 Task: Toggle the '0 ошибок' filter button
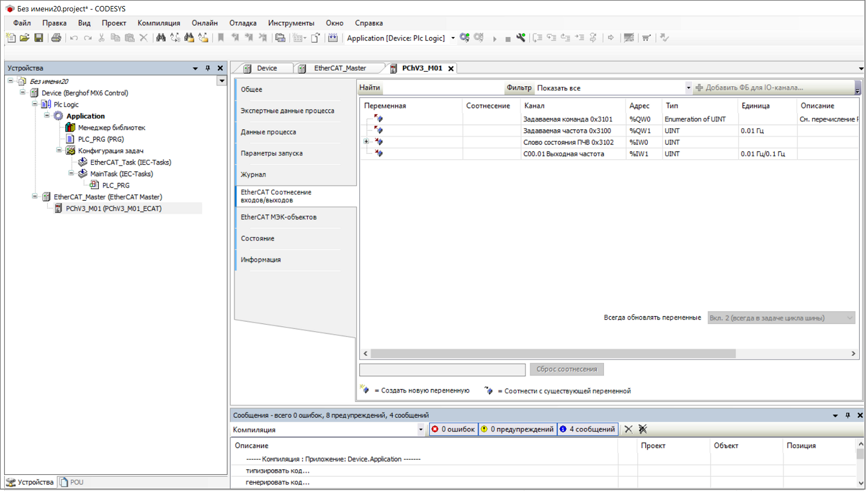click(x=453, y=429)
